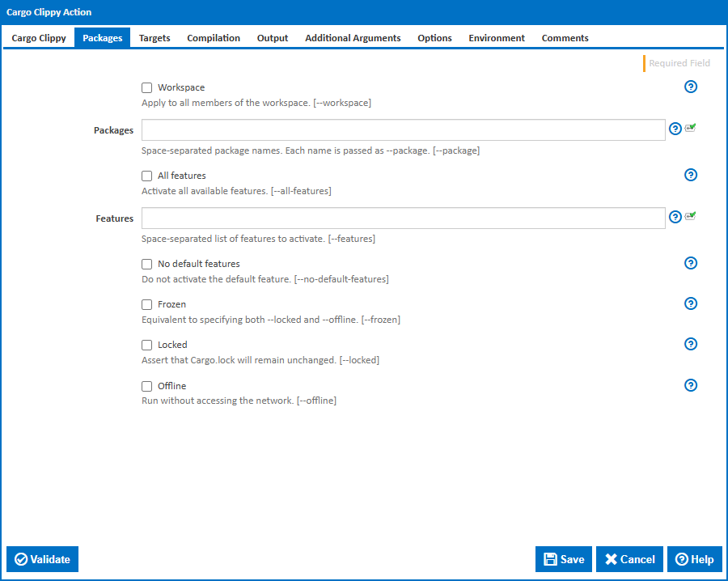Check the Offline option
Image resolution: width=728 pixels, height=581 pixels.
146,386
